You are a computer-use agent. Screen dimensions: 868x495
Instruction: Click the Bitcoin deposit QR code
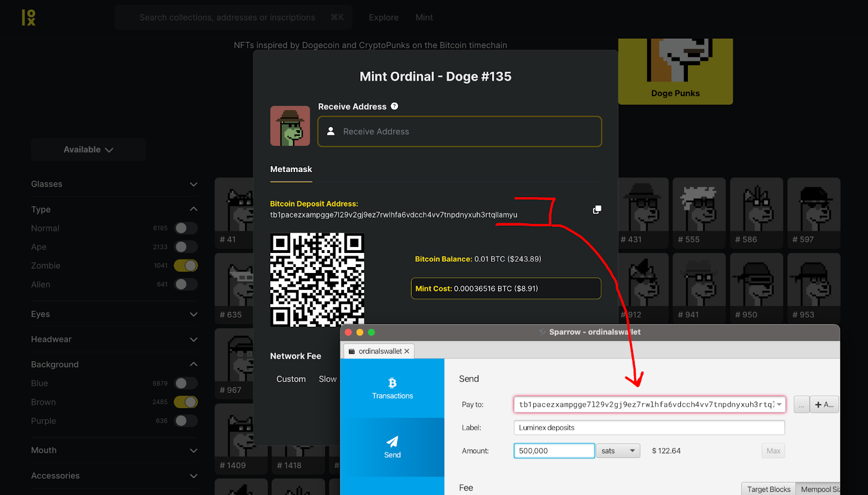point(317,280)
